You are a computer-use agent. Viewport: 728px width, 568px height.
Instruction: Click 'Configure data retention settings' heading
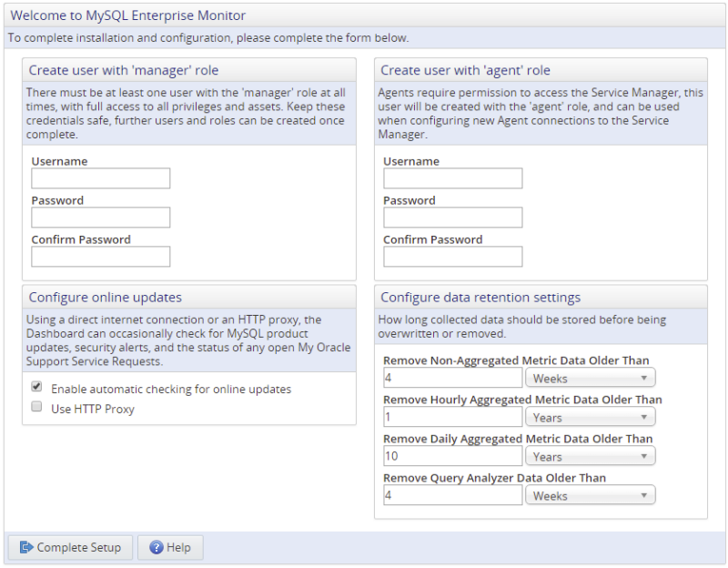pyautogui.click(x=480, y=298)
